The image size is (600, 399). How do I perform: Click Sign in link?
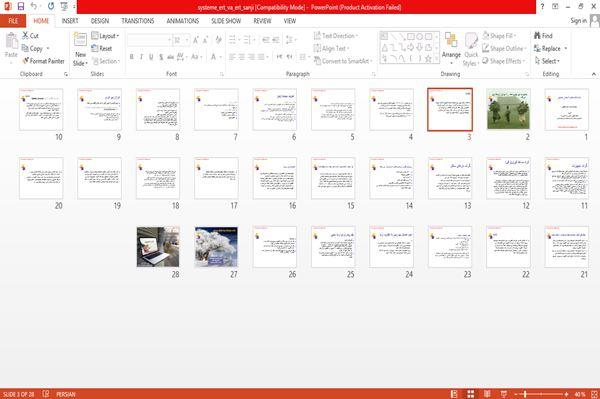click(578, 21)
